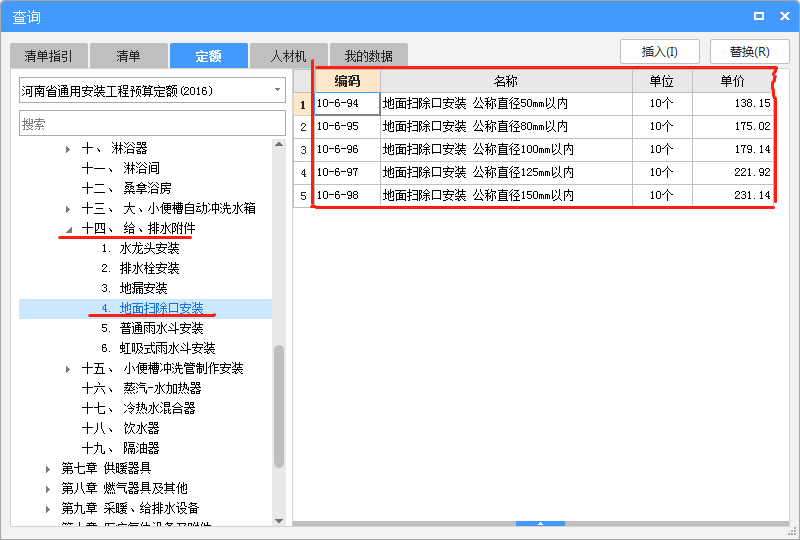Screen dimensions: 800x540
Task: Open the 河南省通用安装工程预算定额 dropdown
Action: (x=152, y=91)
